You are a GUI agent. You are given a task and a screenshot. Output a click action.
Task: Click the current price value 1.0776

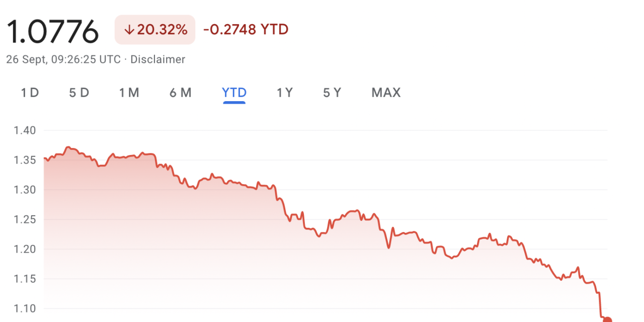pyautogui.click(x=53, y=29)
